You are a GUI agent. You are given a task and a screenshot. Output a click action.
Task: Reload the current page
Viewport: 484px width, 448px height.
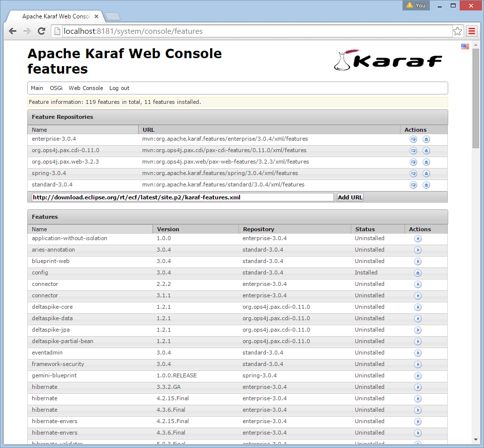pos(41,31)
